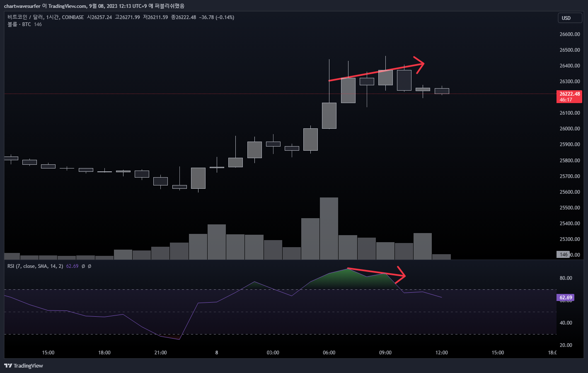Click the 25500.00 price axis label

(570, 208)
